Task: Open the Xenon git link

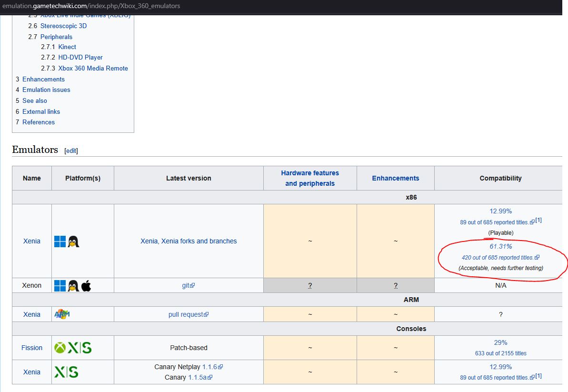Action: point(189,285)
